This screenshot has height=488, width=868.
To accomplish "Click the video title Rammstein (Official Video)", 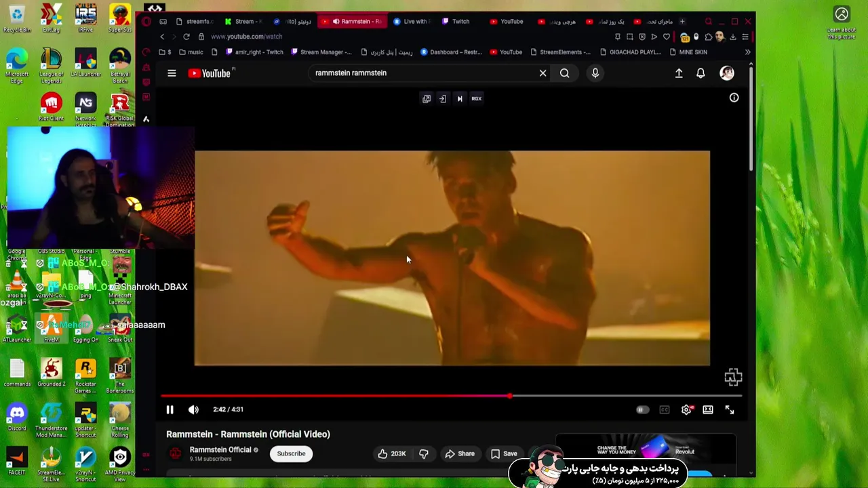I will coord(248,434).
